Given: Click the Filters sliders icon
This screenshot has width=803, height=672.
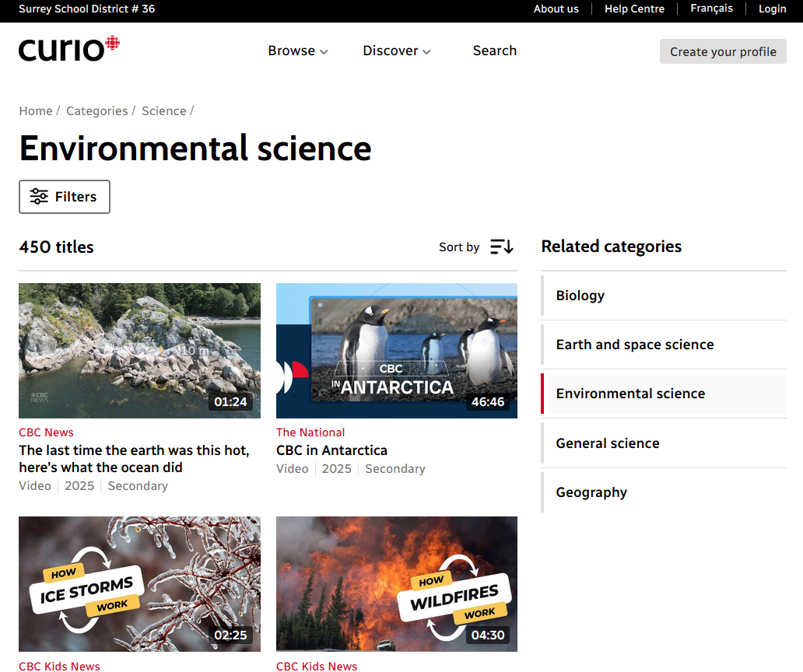Looking at the screenshot, I should click(x=39, y=197).
